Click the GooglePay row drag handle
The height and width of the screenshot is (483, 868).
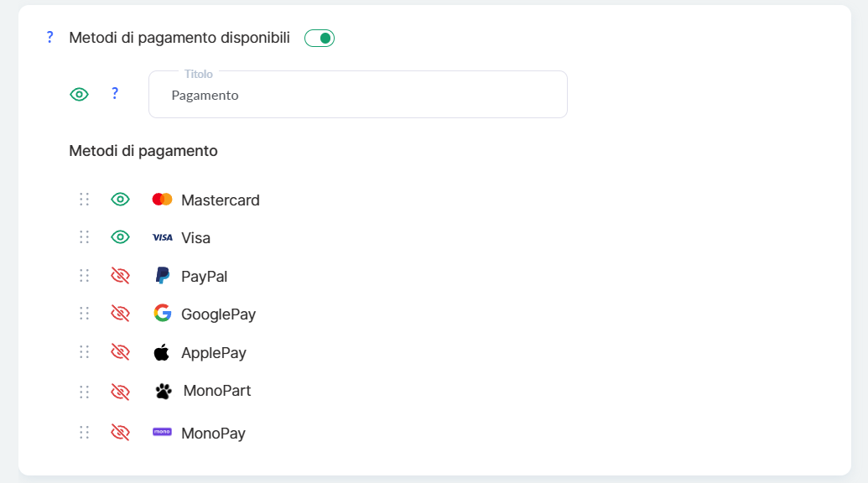84,314
